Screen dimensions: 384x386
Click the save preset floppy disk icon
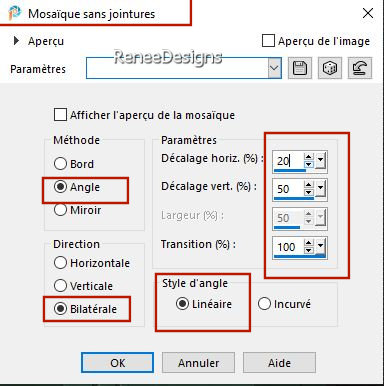point(300,68)
